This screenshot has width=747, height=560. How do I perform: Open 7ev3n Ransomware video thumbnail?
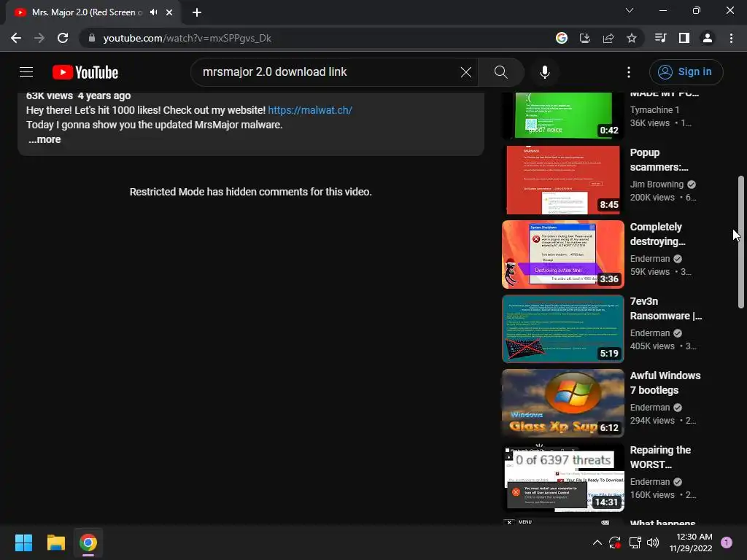[x=562, y=329]
